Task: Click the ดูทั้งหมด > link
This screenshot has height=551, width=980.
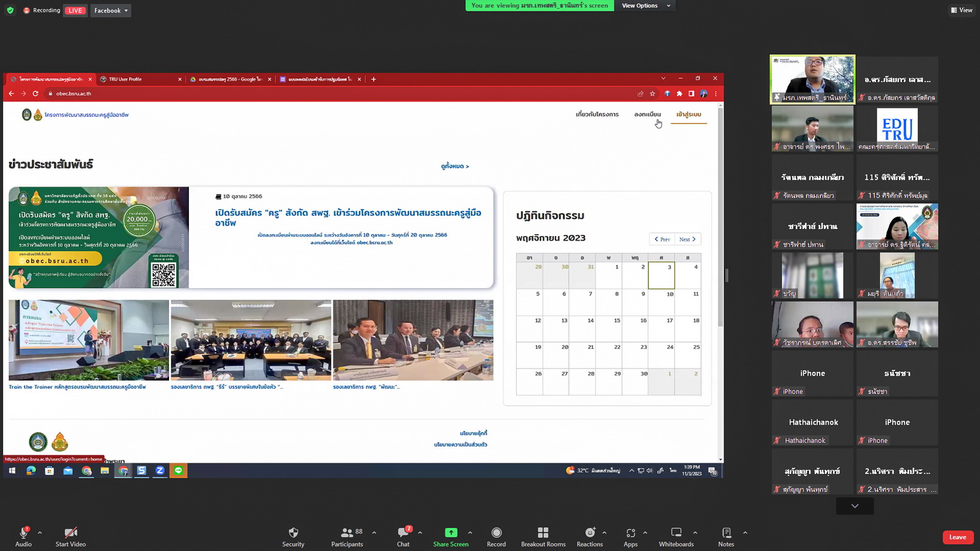Action: tap(455, 166)
